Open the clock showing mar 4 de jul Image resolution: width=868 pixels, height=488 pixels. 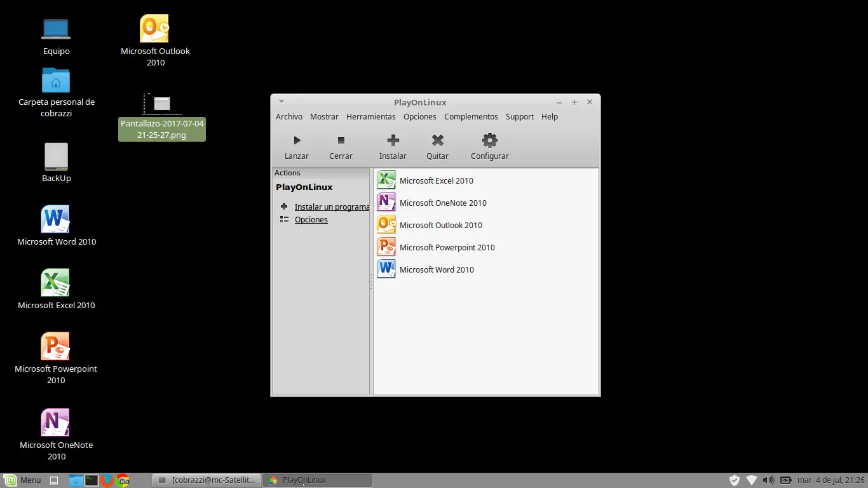point(831,480)
